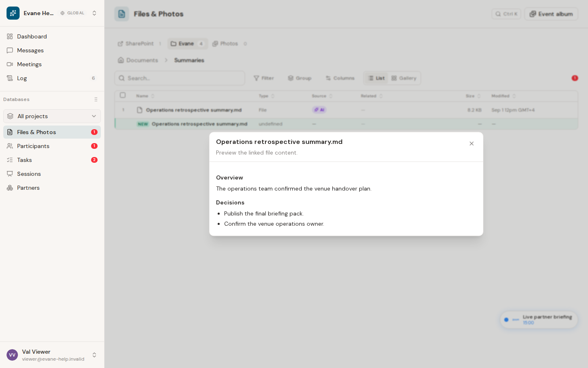Image resolution: width=588 pixels, height=368 pixels.
Task: Go to Documents breadcrumb
Action: click(138, 60)
